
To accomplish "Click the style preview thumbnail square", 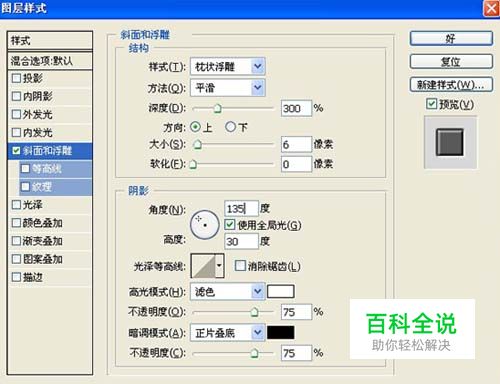I will click(450, 142).
